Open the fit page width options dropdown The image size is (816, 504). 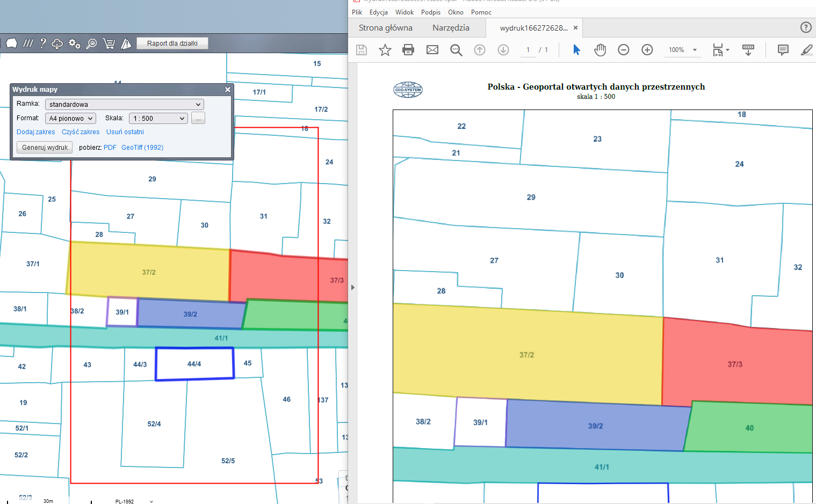click(721, 50)
